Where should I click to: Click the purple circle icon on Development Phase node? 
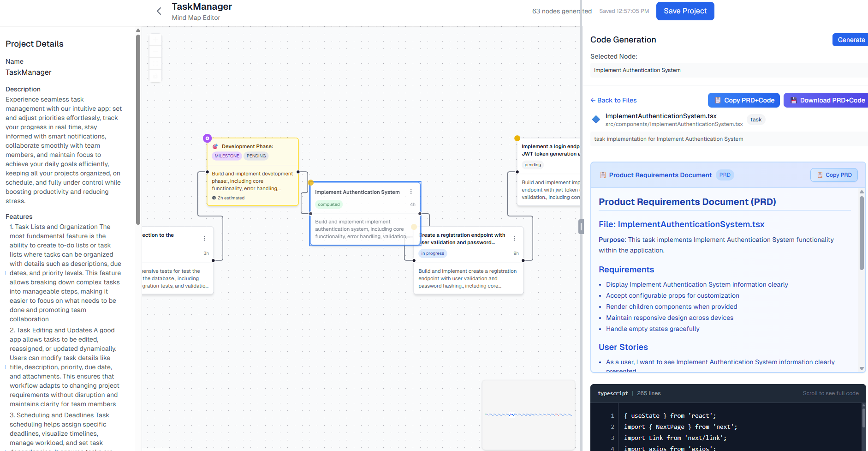(208, 138)
